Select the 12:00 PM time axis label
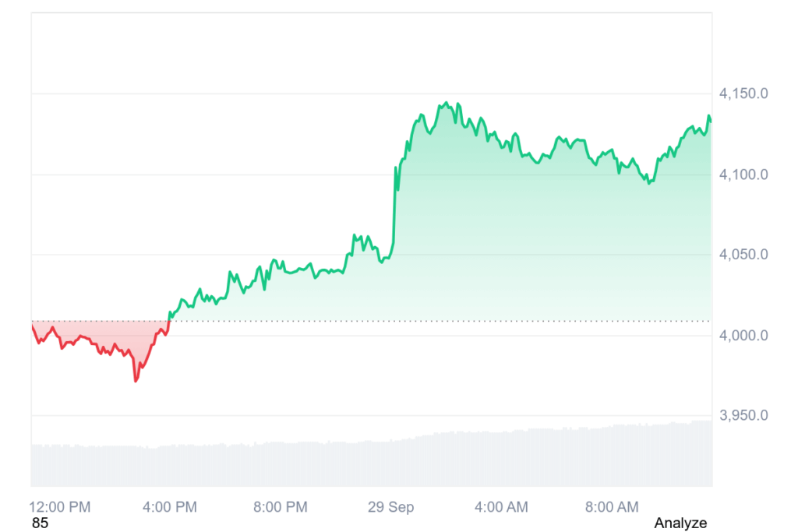The image size is (798, 532). 60,507
